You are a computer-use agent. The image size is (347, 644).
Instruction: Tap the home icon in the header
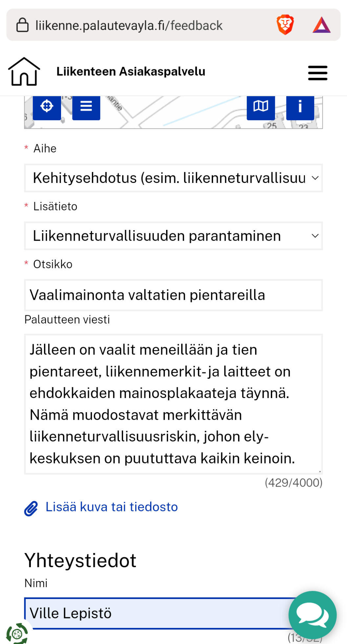tap(24, 72)
